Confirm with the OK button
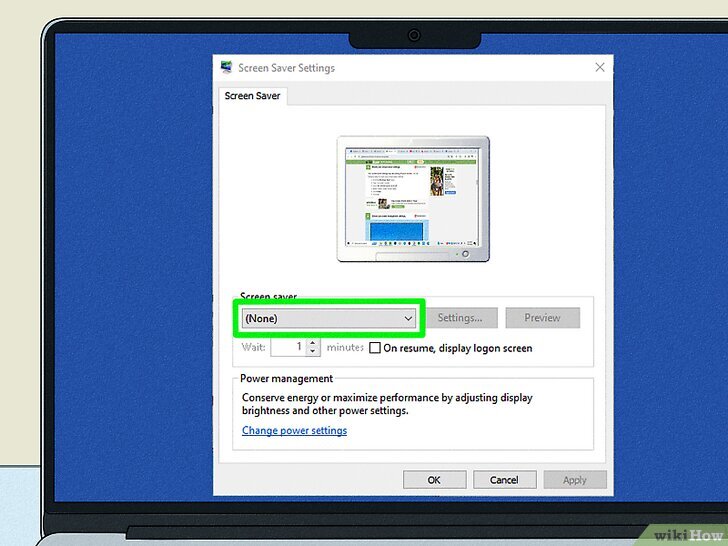This screenshot has height=546, width=728. (x=434, y=480)
